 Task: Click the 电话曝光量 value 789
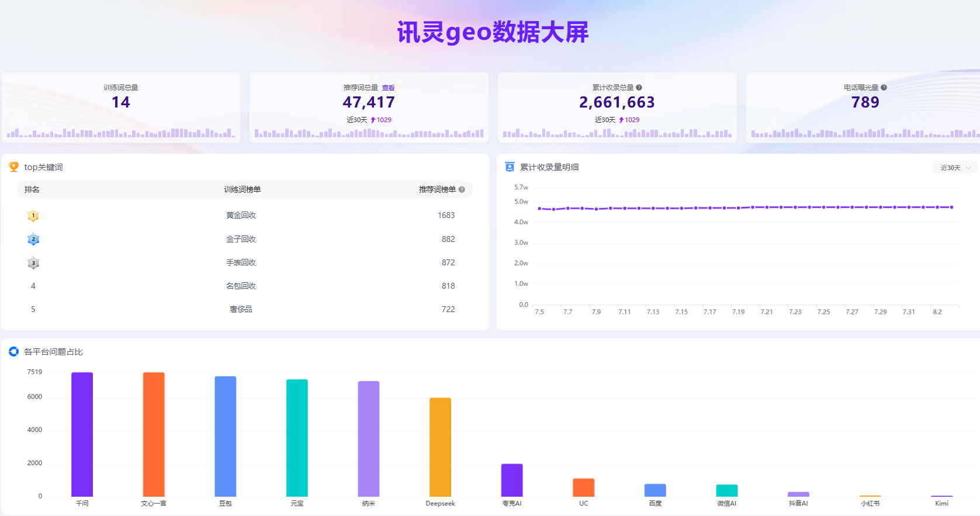(x=865, y=102)
